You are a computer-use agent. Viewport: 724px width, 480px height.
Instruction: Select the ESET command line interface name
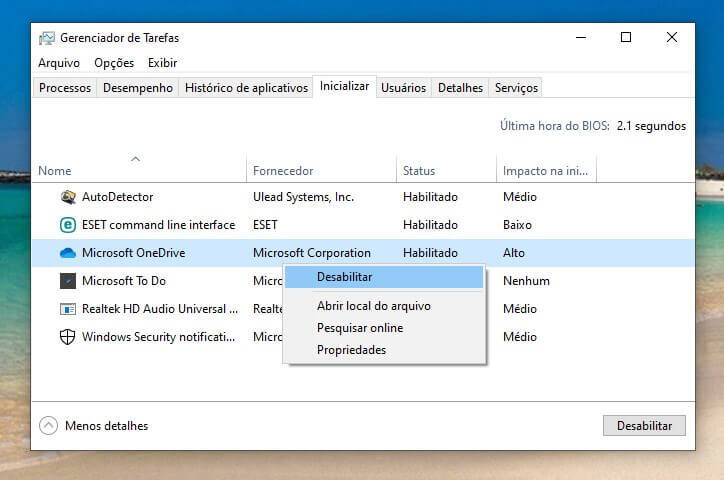pyautogui.click(x=158, y=225)
